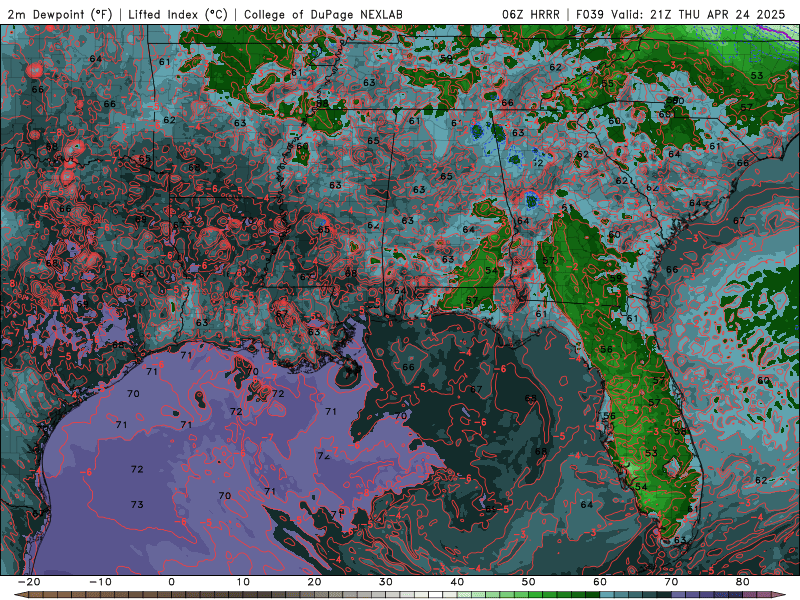Click the "20" label on the color scale

314,582
